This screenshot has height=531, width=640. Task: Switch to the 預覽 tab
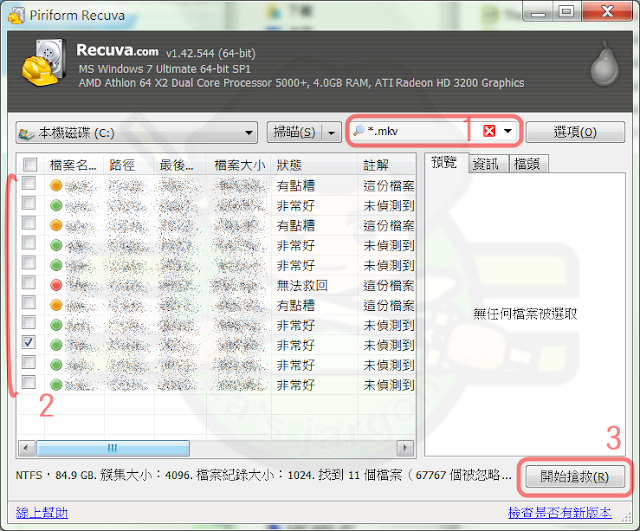444,162
